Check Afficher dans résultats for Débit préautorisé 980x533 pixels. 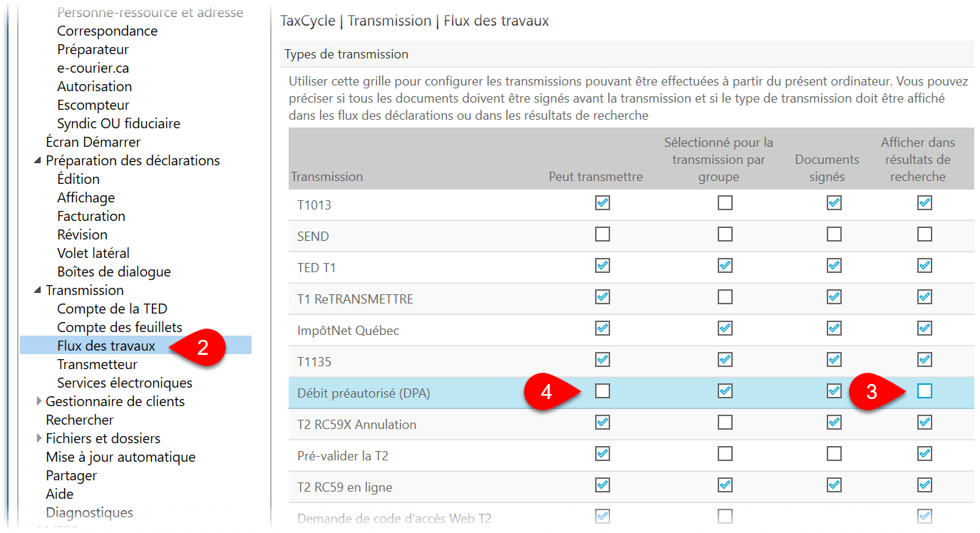click(924, 391)
